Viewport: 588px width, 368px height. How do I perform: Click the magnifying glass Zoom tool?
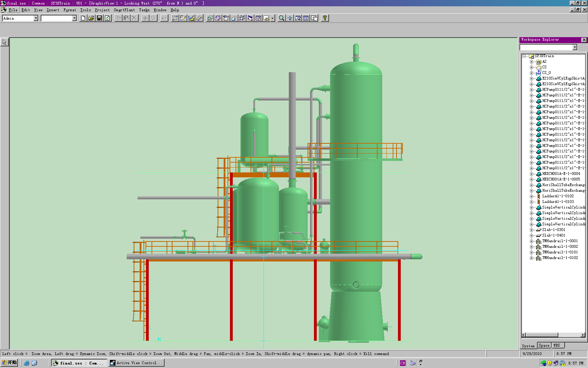click(281, 18)
